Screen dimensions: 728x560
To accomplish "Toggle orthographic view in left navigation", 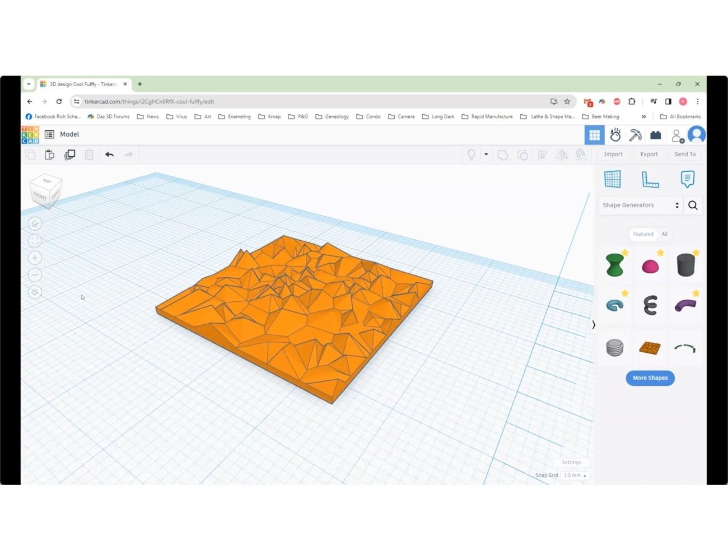I will (x=35, y=292).
